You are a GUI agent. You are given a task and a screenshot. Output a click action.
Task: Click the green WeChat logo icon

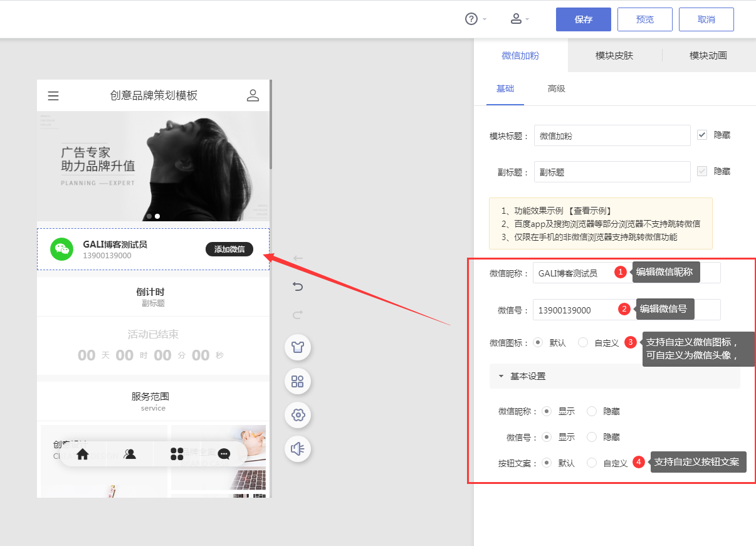point(62,249)
